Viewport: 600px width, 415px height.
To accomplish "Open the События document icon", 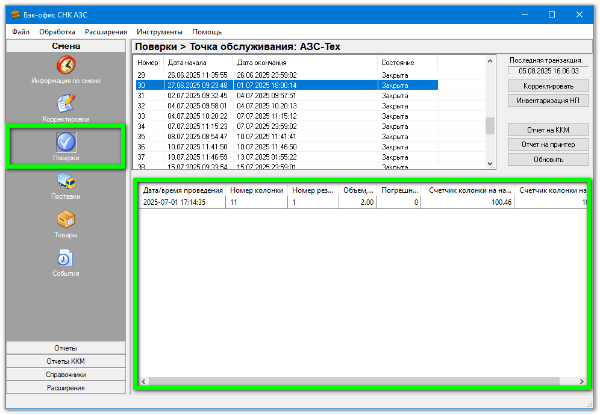I will tap(66, 258).
